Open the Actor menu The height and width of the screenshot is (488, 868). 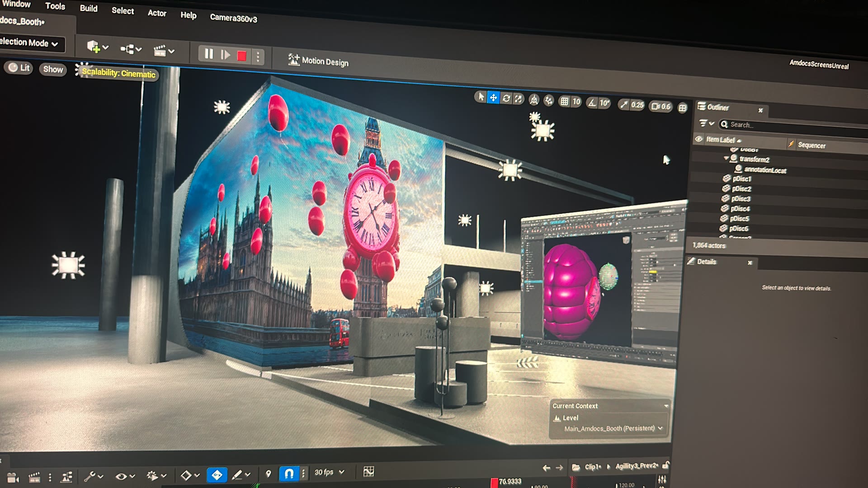(x=157, y=13)
